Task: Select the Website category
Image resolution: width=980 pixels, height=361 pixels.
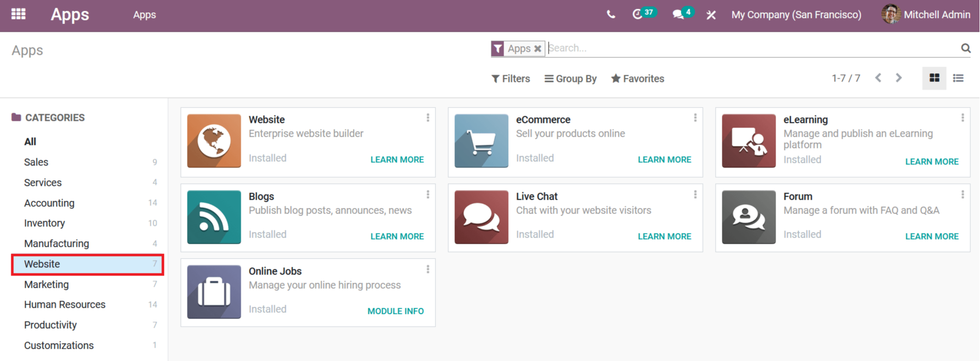Action: (87, 264)
